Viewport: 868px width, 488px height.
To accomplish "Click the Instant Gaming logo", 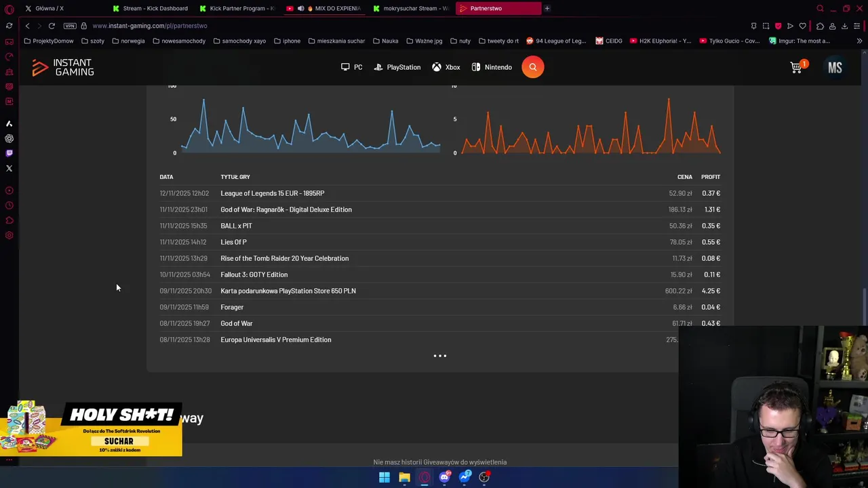I will pyautogui.click(x=62, y=67).
